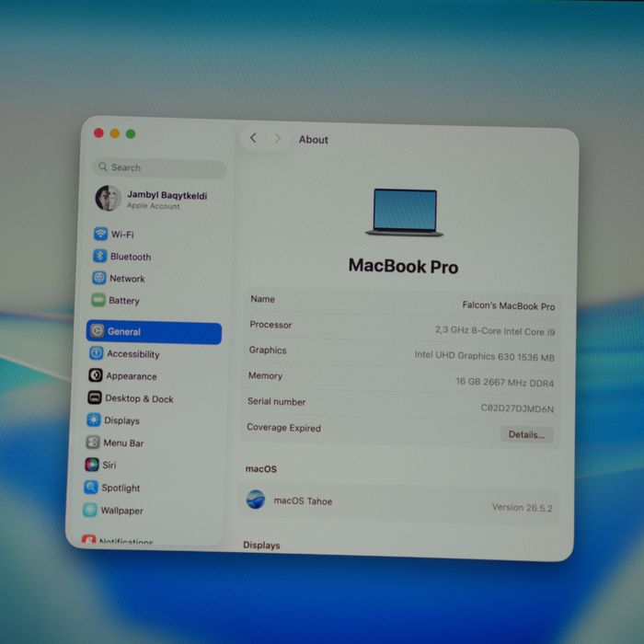Select the Battery sidebar label

124,301
